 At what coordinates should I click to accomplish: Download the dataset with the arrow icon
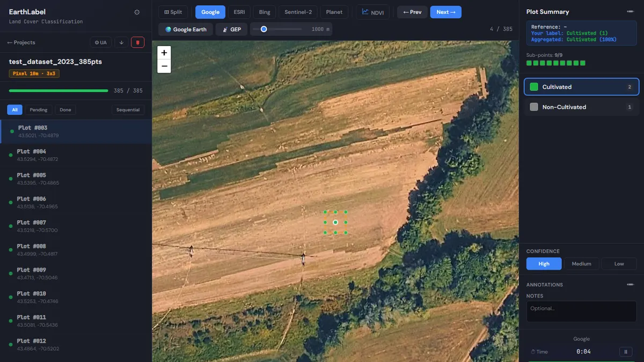tap(121, 42)
